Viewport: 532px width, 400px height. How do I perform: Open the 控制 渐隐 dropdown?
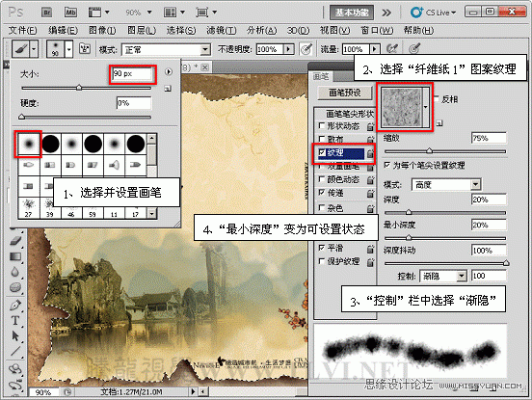click(x=443, y=276)
